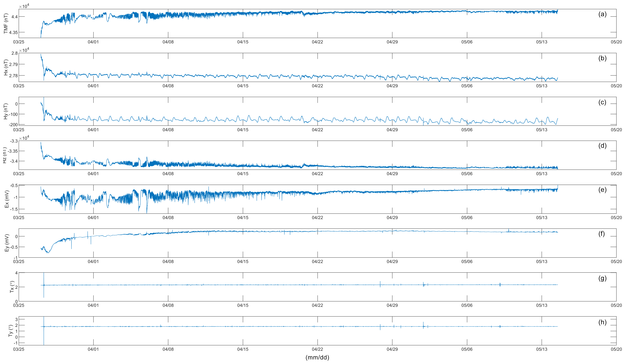Image resolution: width=625 pixels, height=364 pixels.
Task: Click the (a) panel label
Action: tap(602, 14)
